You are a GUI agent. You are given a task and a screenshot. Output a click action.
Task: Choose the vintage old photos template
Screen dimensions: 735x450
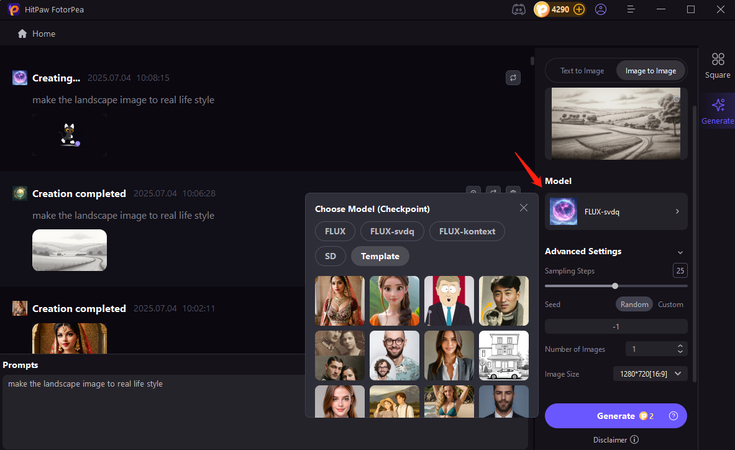[340, 355]
